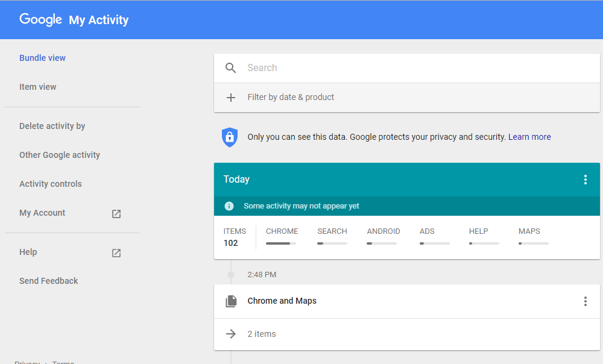Screen dimensions: 603x364
Task: Open Activity controls
Action: [51, 184]
